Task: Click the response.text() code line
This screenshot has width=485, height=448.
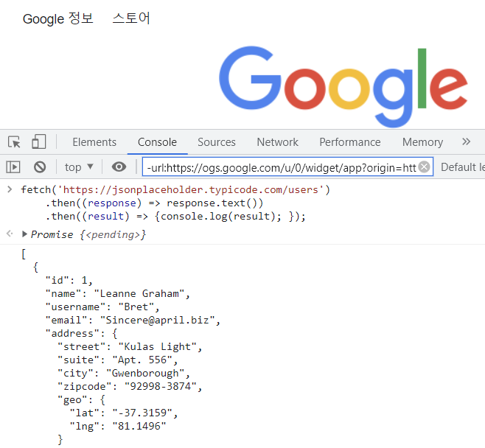Action: (154, 203)
